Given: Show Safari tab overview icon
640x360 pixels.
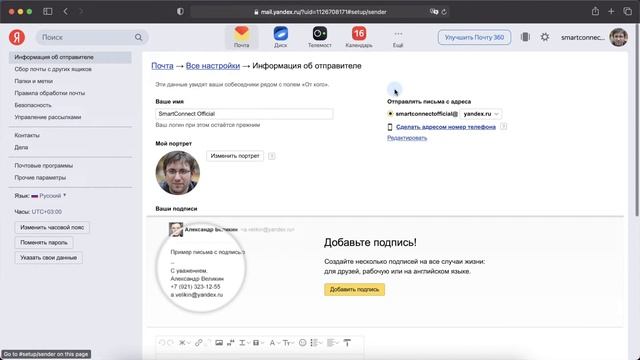Looking at the screenshot, I should pos(627,11).
